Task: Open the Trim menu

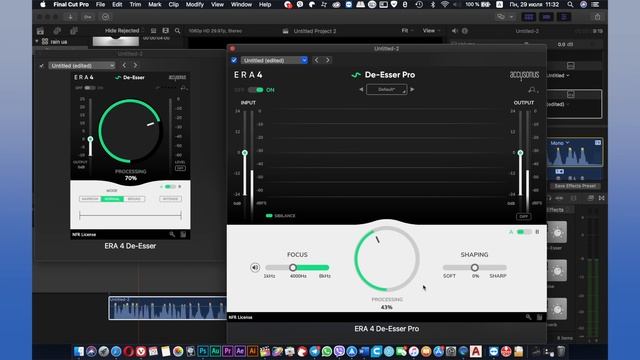Action: point(135,4)
